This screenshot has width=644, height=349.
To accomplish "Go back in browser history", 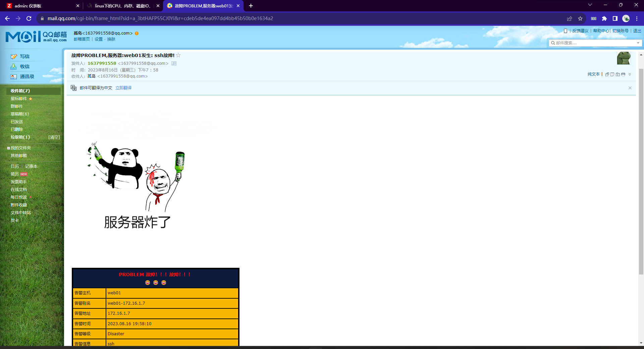I will 7,18.
